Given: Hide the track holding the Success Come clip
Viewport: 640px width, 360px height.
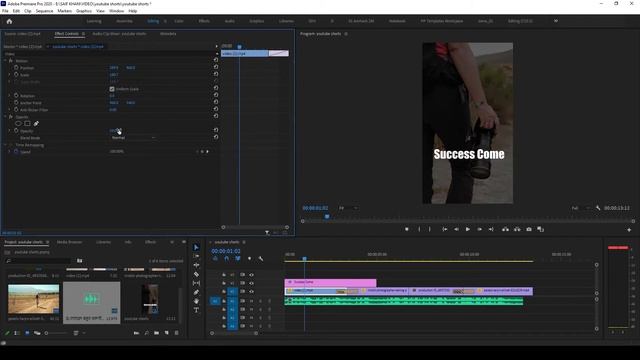Looking at the screenshot, I should (x=251, y=283).
